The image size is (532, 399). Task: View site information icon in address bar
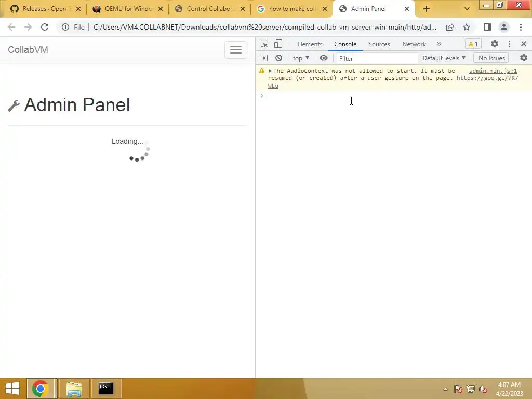pyautogui.click(x=65, y=27)
